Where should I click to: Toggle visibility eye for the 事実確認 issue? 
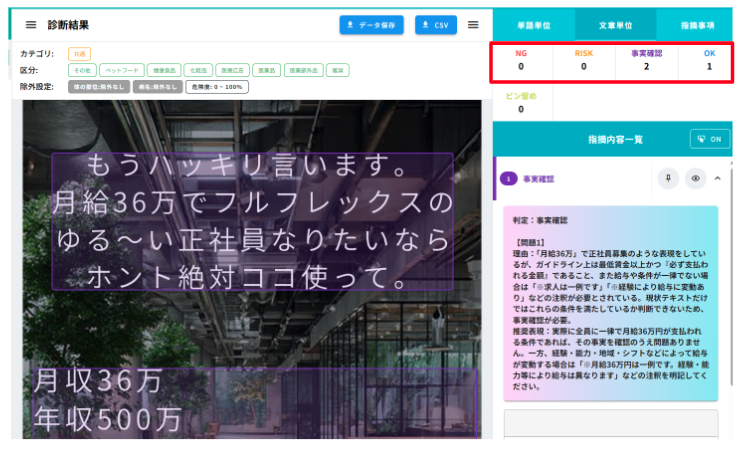tap(696, 178)
